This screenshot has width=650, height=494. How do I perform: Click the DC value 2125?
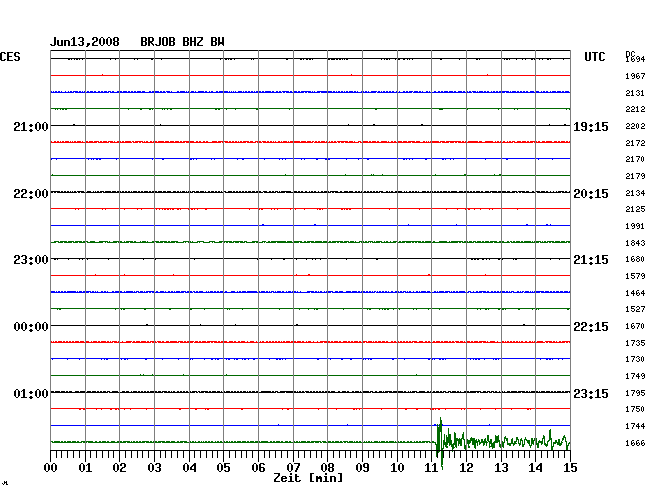[635, 209]
